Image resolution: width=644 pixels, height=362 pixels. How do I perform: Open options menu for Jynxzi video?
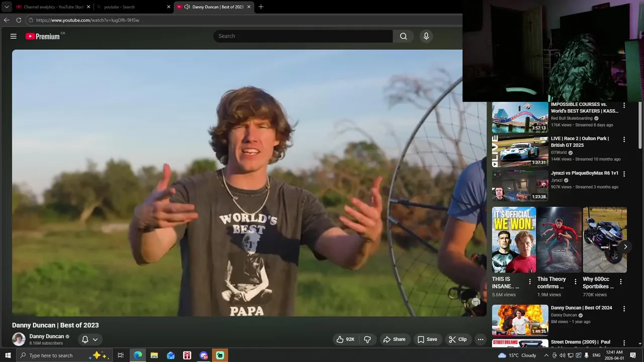coord(624,173)
